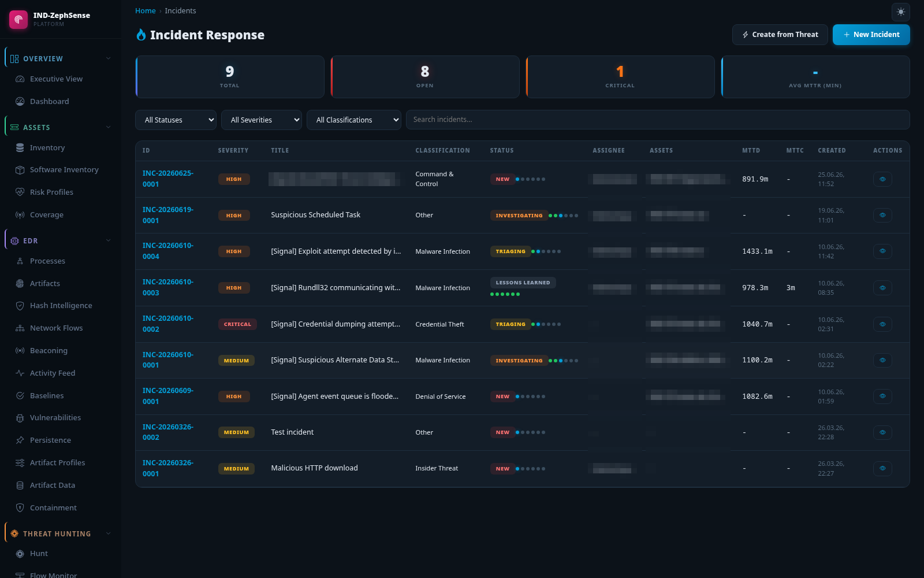Collapse the EDR sidebar section
Screen dimensions: 924x578
108,240
